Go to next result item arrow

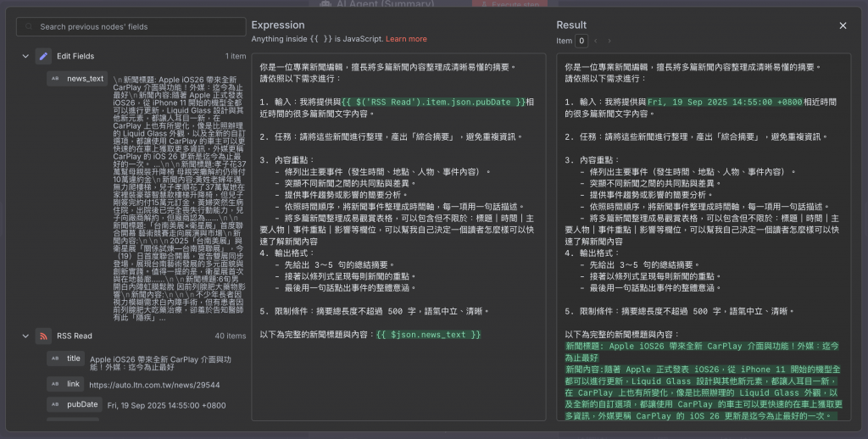609,41
